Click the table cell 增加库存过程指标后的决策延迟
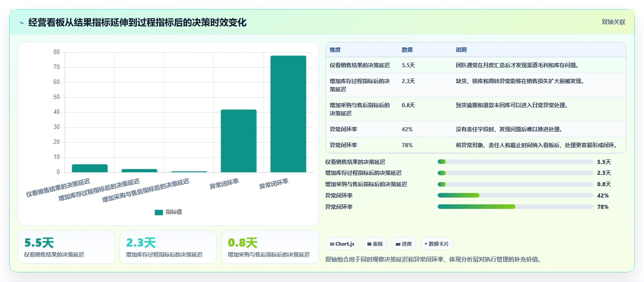Screen dimensions: 644x282 pos(359,85)
